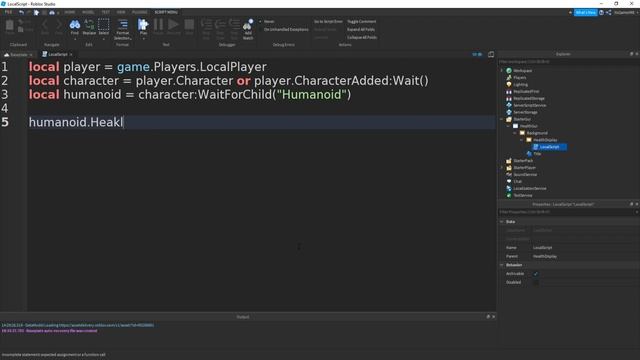640x360 pixels.
Task: Click the Back navigation arrow
Action: (x=45, y=25)
